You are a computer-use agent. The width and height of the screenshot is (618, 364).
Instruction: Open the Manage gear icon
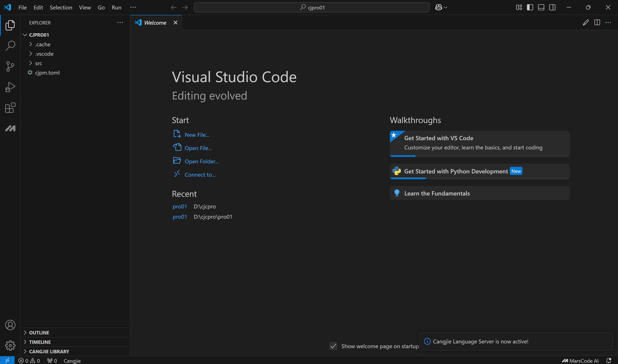[x=10, y=345]
